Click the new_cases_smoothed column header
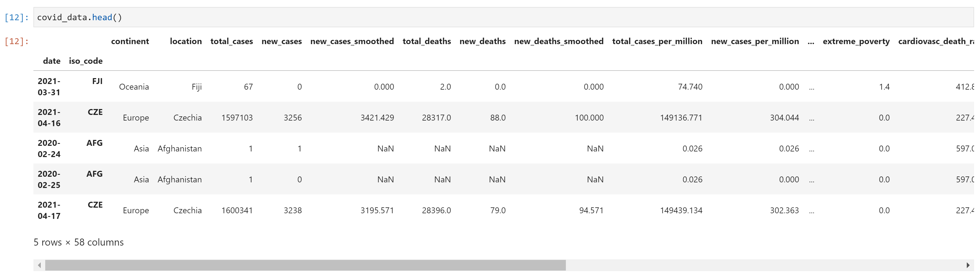 coord(352,41)
